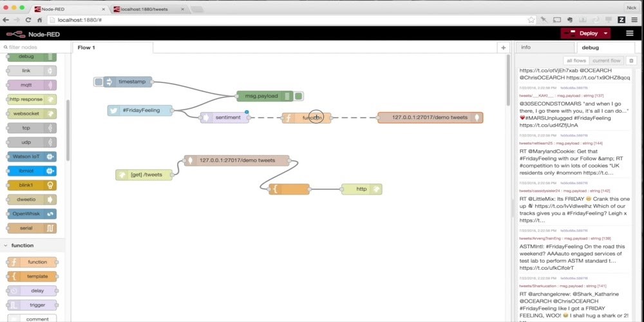Add a new flow with plus button
The image size is (644, 322).
pos(503,48)
